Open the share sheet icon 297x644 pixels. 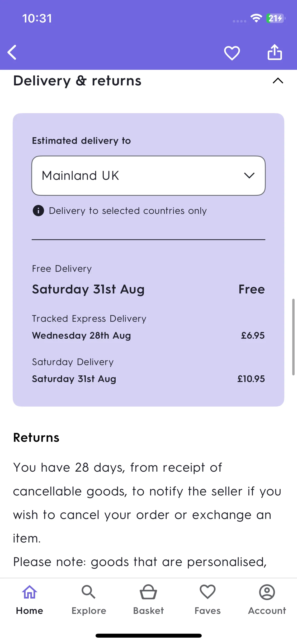tap(275, 52)
